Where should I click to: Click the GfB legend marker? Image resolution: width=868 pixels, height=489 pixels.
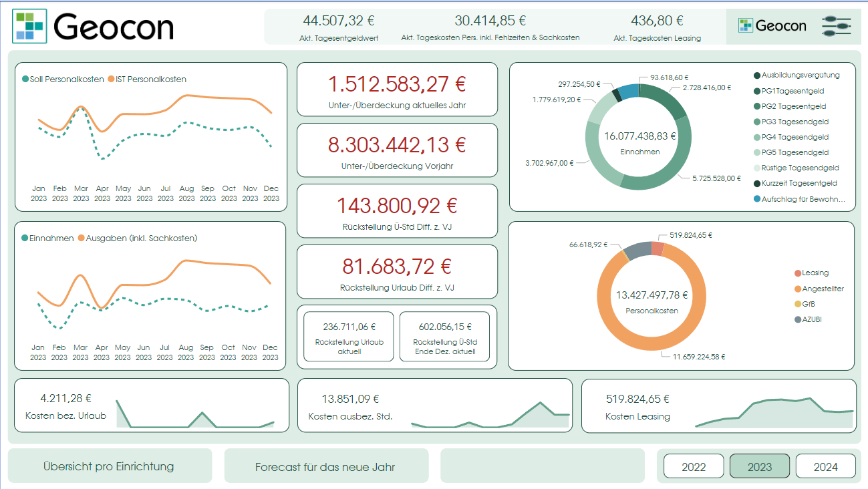point(797,304)
